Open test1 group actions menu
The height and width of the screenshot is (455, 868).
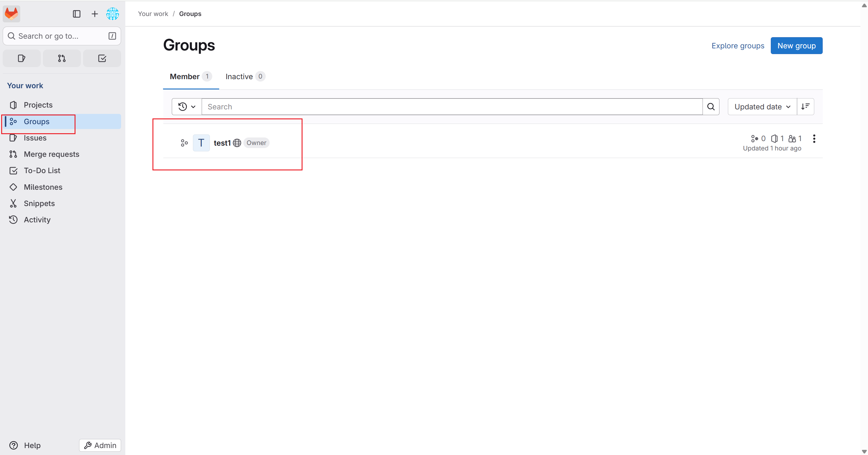click(x=814, y=139)
